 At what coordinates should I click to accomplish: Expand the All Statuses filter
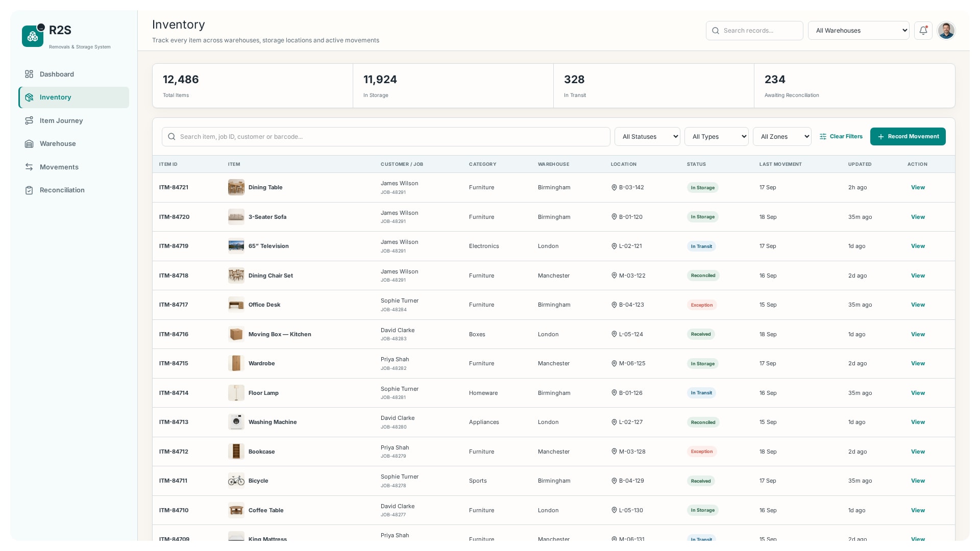pyautogui.click(x=647, y=137)
